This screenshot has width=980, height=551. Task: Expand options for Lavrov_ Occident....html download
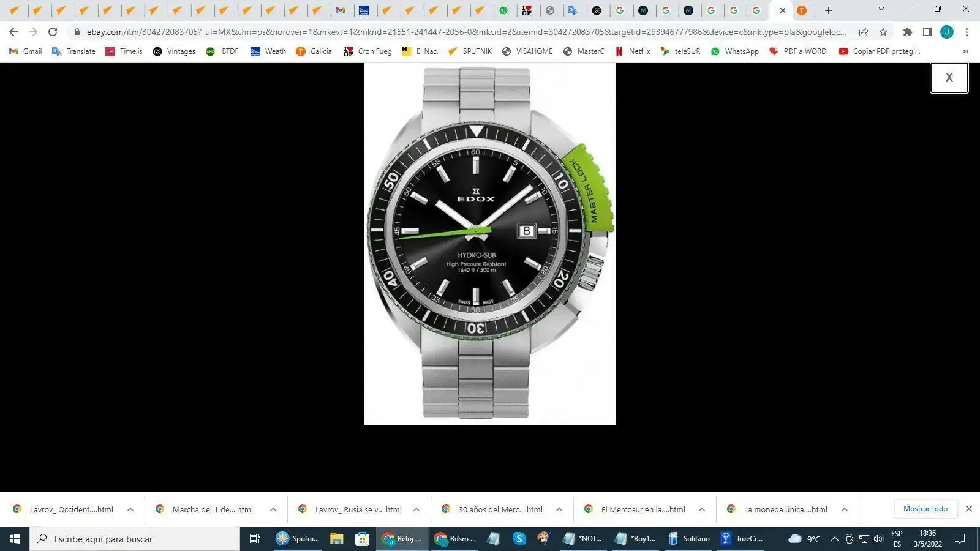click(130, 509)
